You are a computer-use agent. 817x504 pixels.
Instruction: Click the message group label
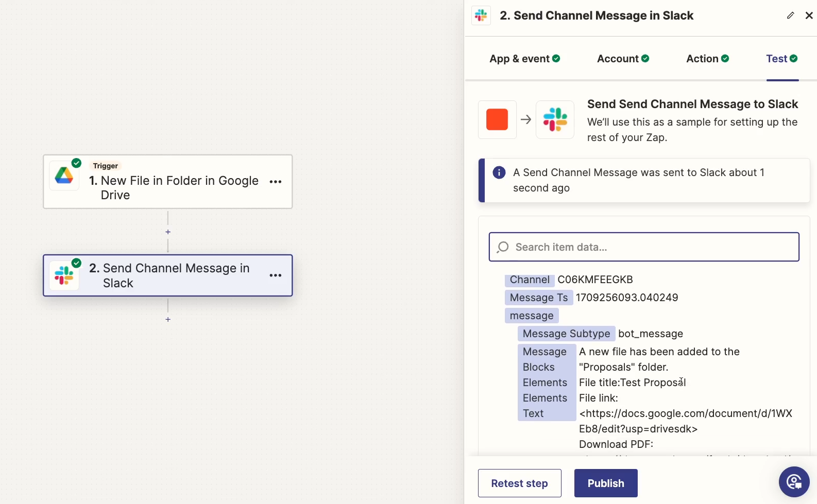point(532,316)
